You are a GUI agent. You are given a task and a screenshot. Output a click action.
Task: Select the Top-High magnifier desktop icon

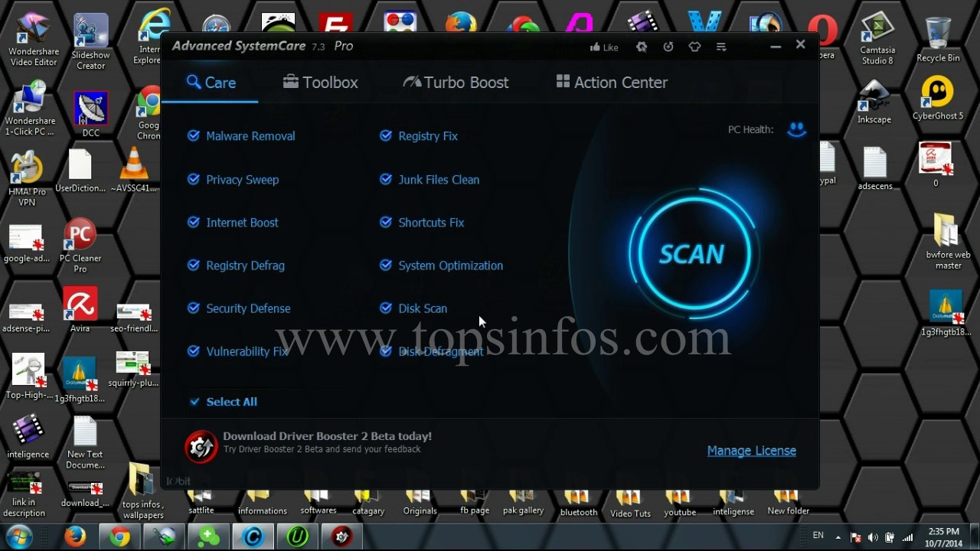click(x=28, y=377)
